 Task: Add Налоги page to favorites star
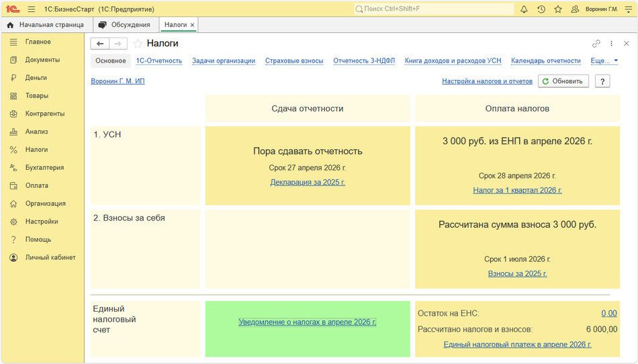pos(138,44)
